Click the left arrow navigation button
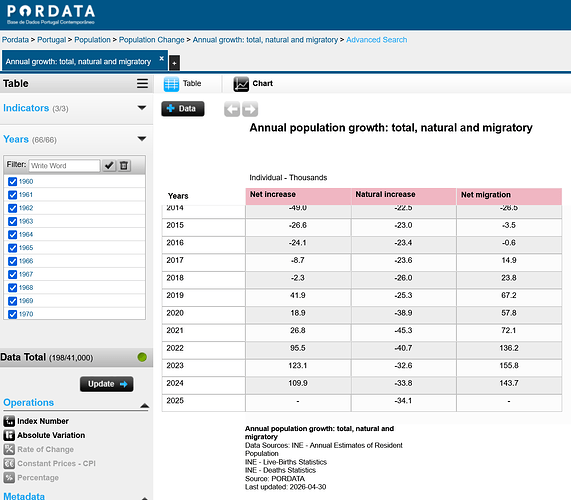The height and width of the screenshot is (500, 571). pos(232,109)
